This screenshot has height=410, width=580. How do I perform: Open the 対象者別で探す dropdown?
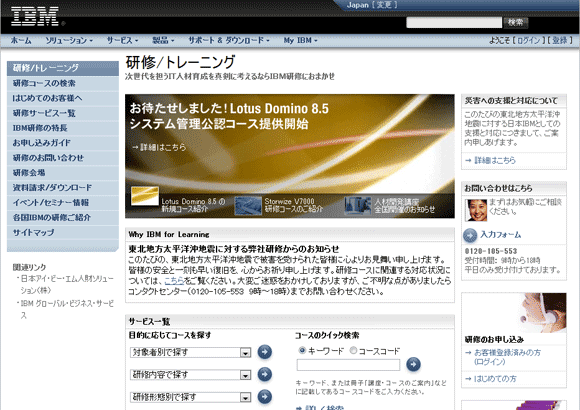pos(190,352)
